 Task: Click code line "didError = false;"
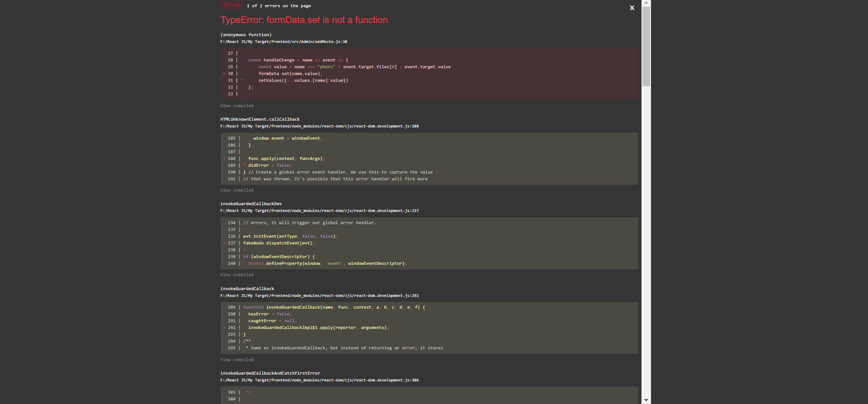270,165
